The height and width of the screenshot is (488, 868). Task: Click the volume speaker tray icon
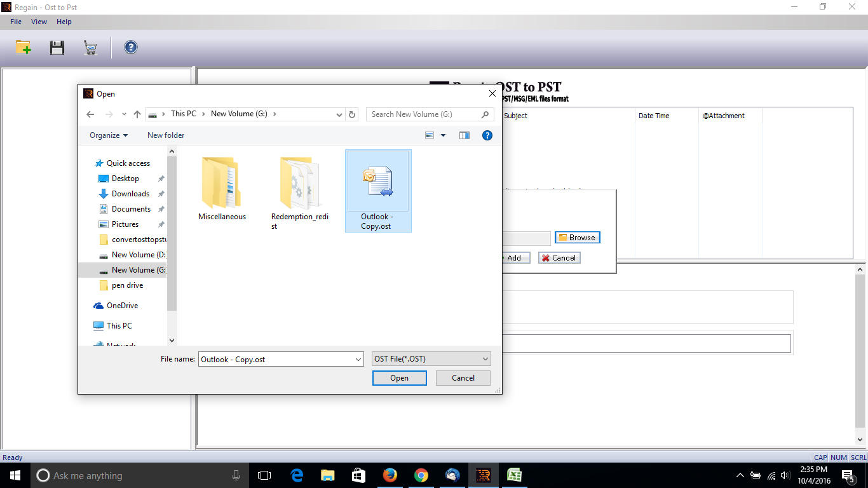pyautogui.click(x=786, y=475)
